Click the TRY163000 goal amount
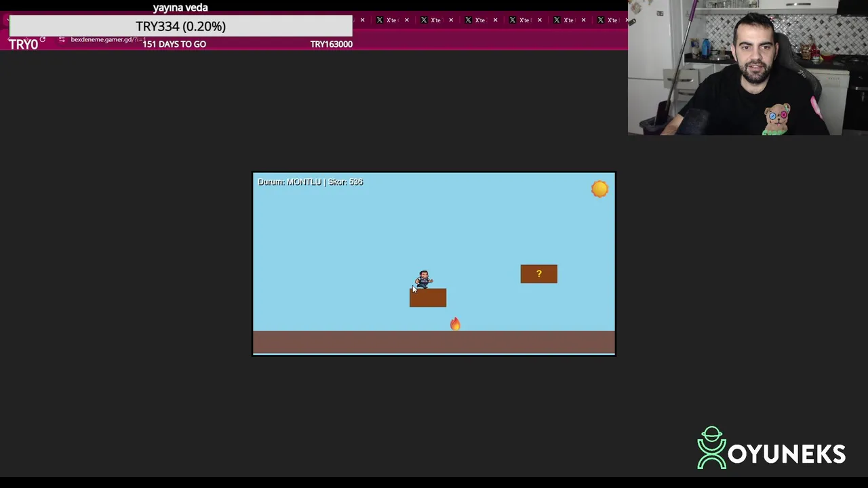This screenshot has height=488, width=868. 331,44
